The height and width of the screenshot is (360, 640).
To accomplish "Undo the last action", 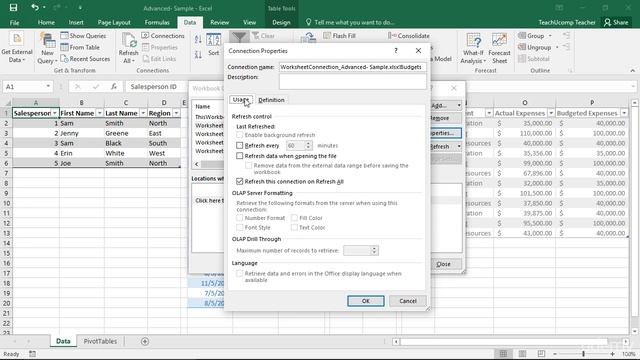I will 35,8.
